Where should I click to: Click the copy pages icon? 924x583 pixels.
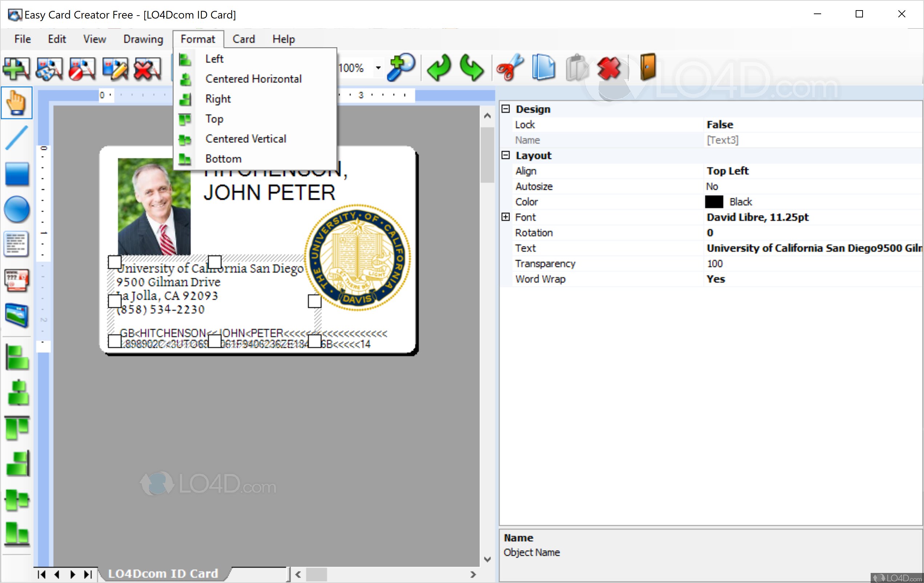coord(544,68)
